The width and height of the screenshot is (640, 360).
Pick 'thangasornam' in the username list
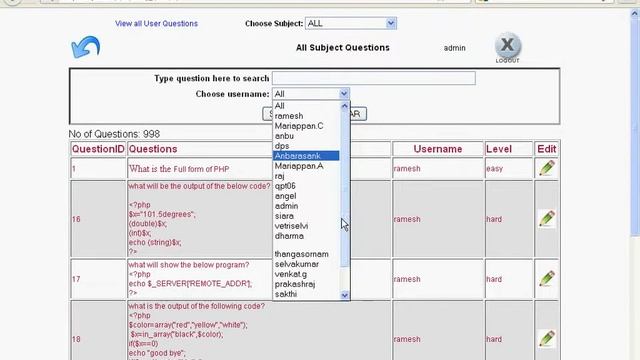306,254
